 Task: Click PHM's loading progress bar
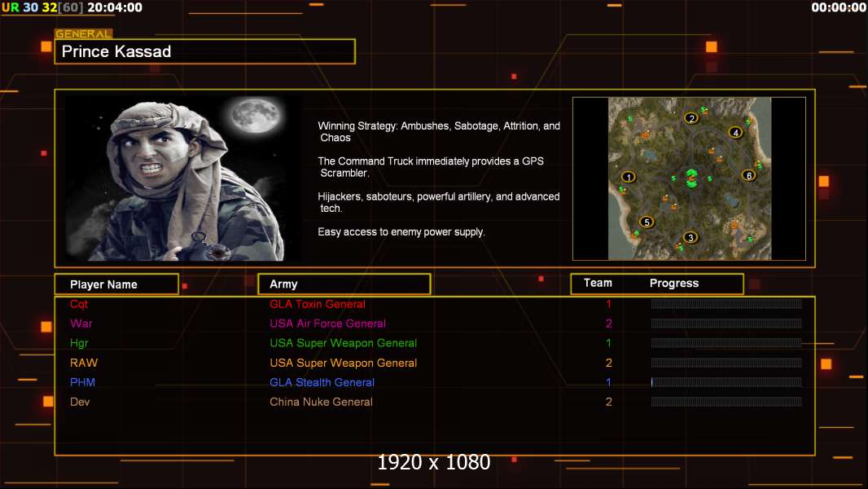point(726,382)
